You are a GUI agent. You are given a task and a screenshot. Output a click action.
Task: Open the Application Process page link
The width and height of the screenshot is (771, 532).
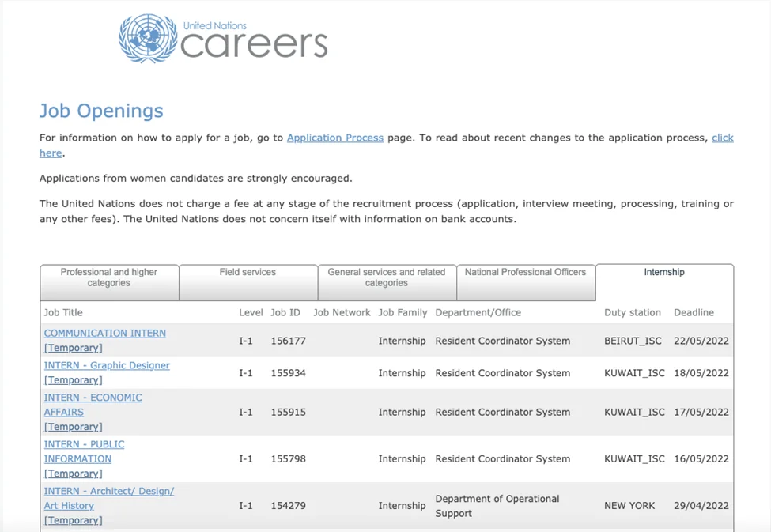pyautogui.click(x=334, y=138)
